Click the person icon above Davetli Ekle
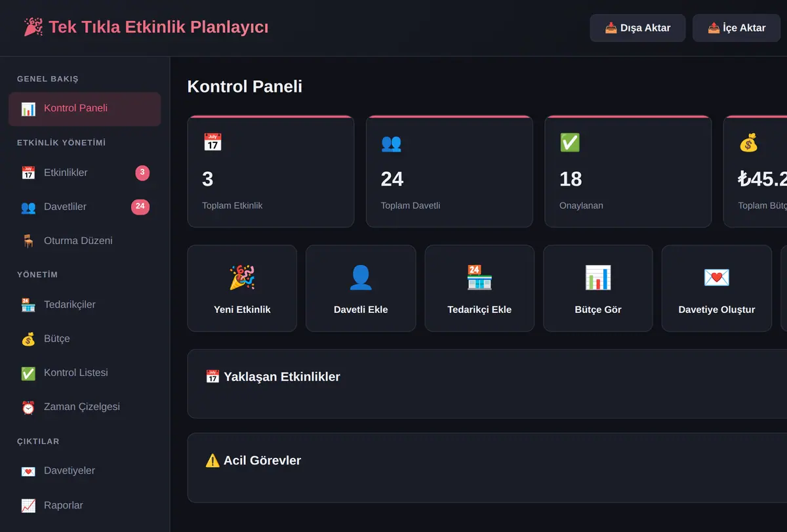The width and height of the screenshot is (787, 532). [361, 277]
